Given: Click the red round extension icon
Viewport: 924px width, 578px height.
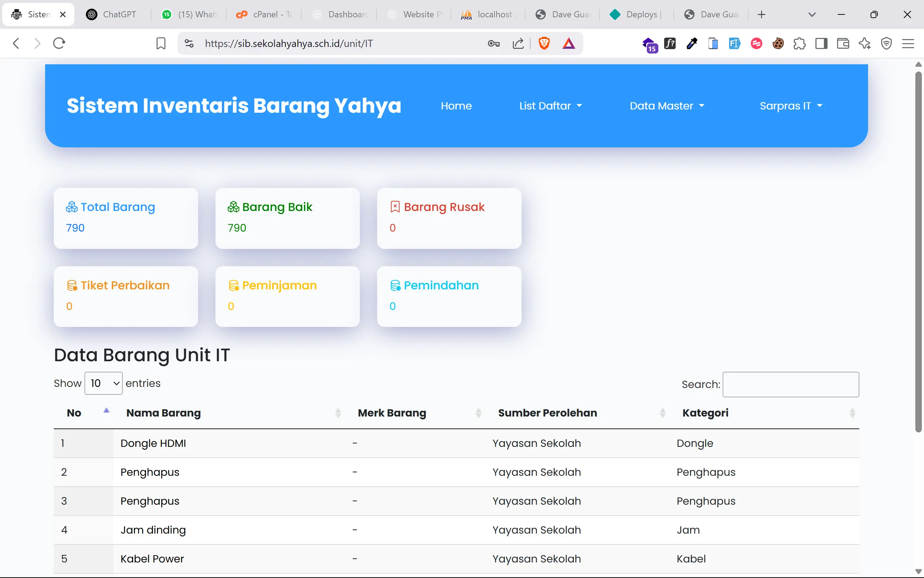Looking at the screenshot, I should (x=757, y=44).
